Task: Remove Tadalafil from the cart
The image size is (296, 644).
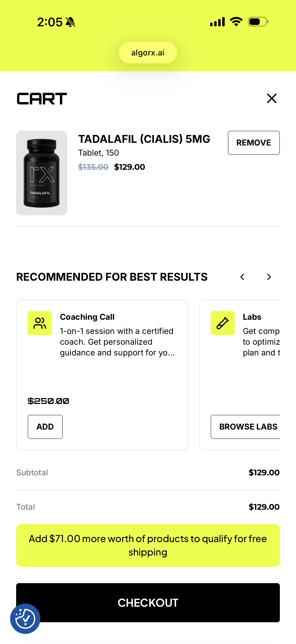Action: pyautogui.click(x=254, y=143)
